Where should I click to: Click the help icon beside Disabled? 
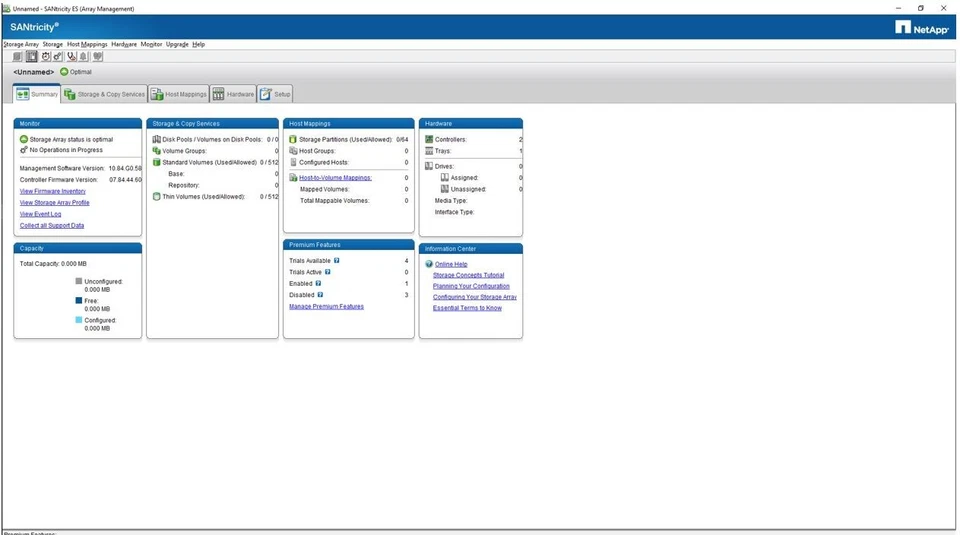tap(320, 294)
